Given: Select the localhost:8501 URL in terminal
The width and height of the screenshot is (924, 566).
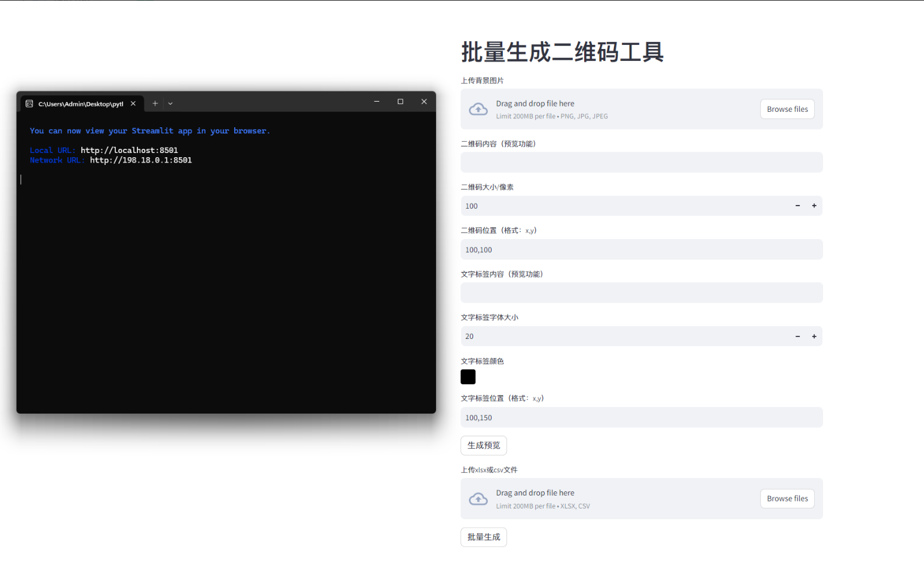Looking at the screenshot, I should coord(129,150).
